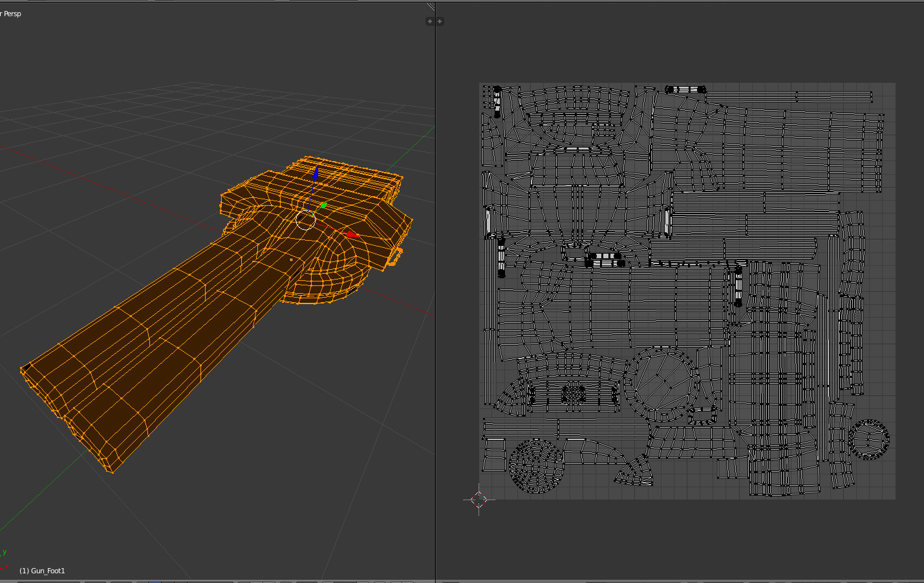Grab the blue Z-axis manipulator arrow
Screen dimensions: 924x583
[x=316, y=173]
